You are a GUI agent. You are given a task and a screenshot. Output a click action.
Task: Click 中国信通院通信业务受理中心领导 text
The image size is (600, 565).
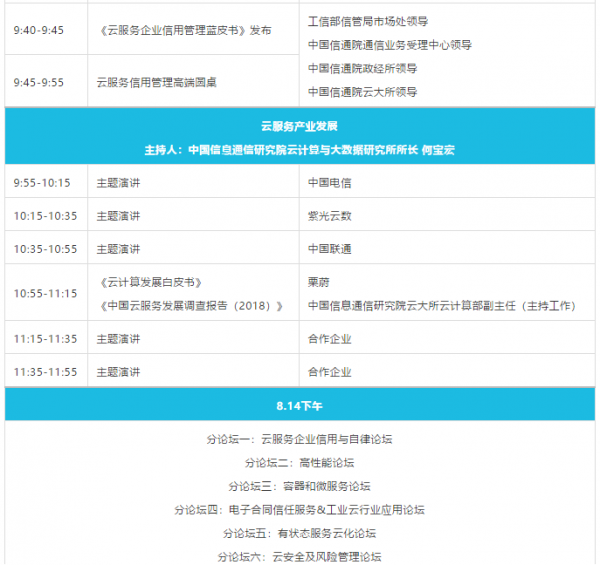pos(389,44)
